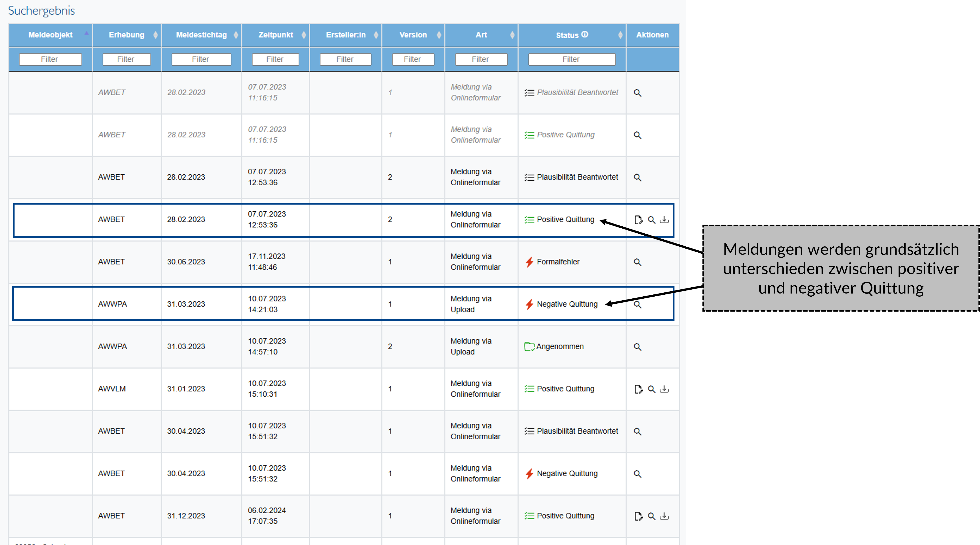The width and height of the screenshot is (980, 545).
Task: Sort by Erhebung column arrows
Action: (x=155, y=35)
